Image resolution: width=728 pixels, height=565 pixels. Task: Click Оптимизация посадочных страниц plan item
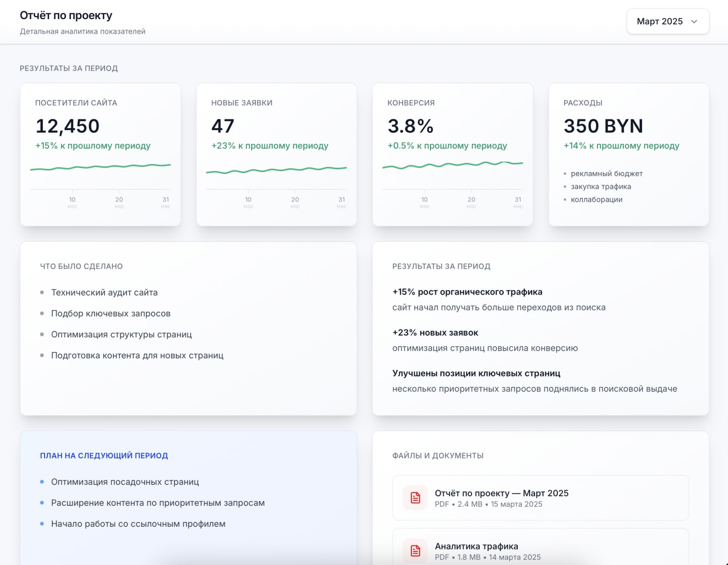pos(125,482)
